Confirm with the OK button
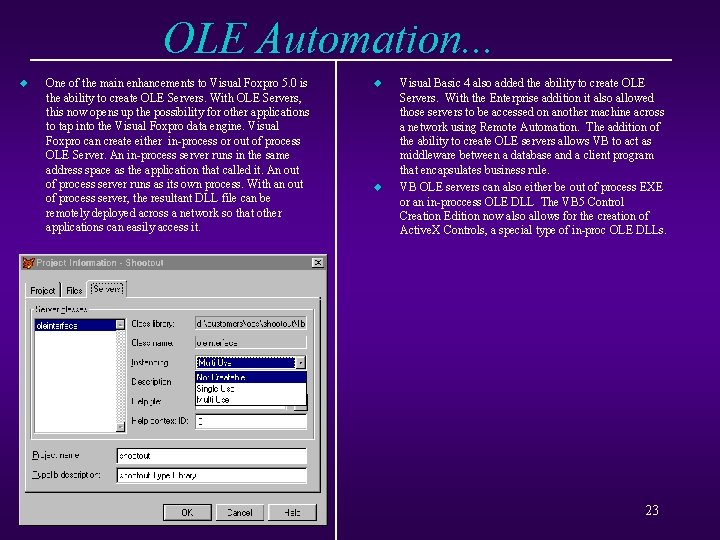720x540 pixels. 187,512
